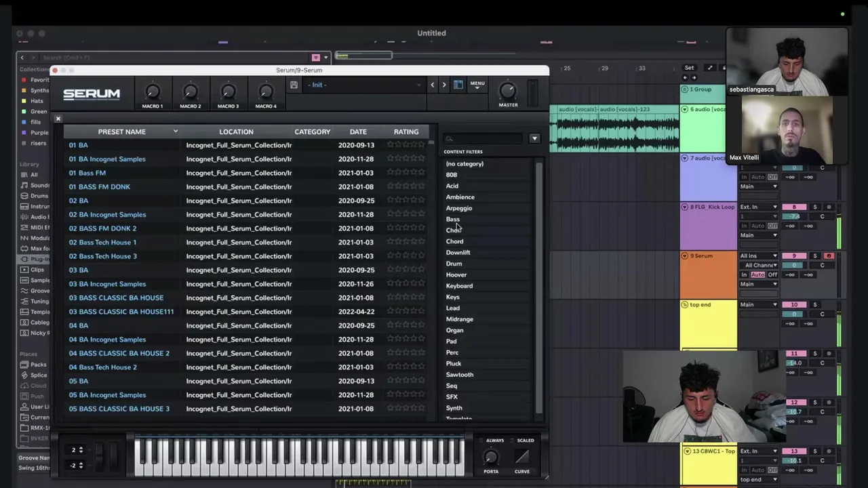The height and width of the screenshot is (488, 868).
Task: Click the Serum save preset floppy icon
Action: [x=294, y=85]
